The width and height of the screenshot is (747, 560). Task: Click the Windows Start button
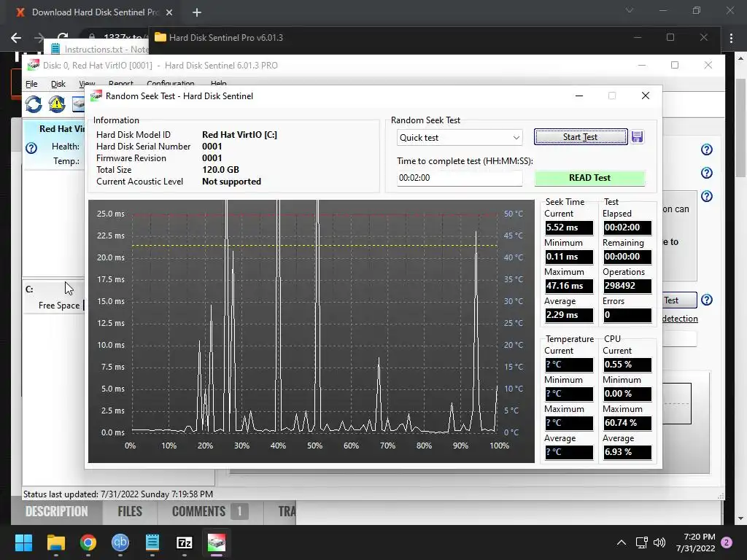(24, 542)
